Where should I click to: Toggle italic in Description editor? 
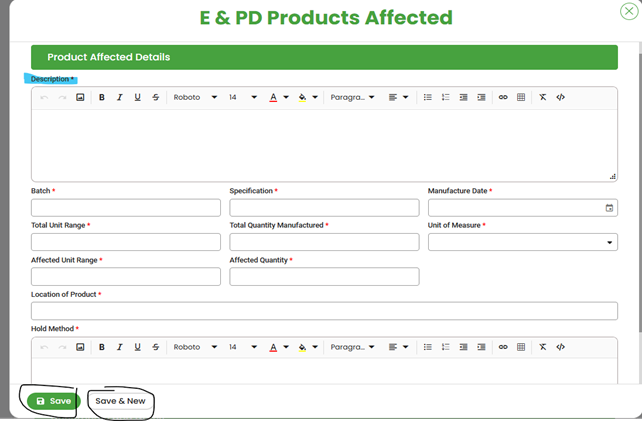tap(120, 97)
